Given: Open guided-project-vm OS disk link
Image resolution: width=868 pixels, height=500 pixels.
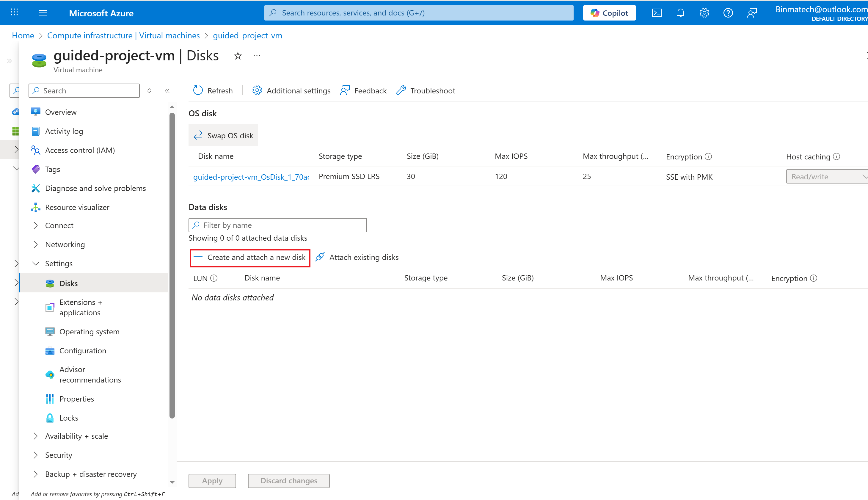Looking at the screenshot, I should tap(251, 176).
